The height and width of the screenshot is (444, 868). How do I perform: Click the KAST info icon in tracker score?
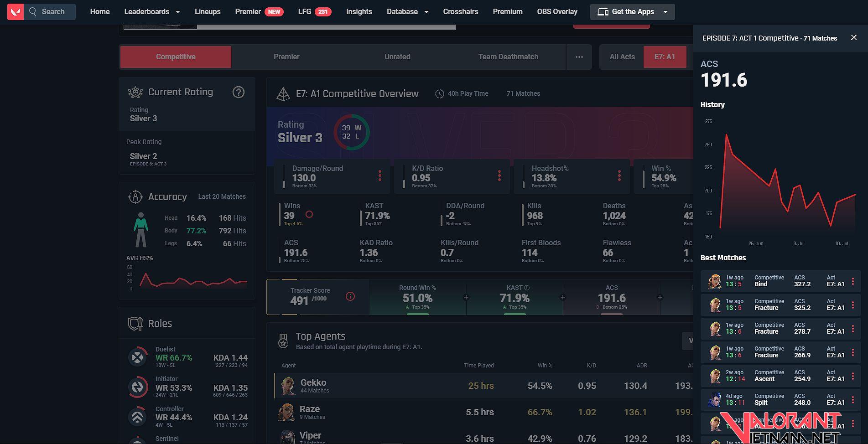[527, 288]
